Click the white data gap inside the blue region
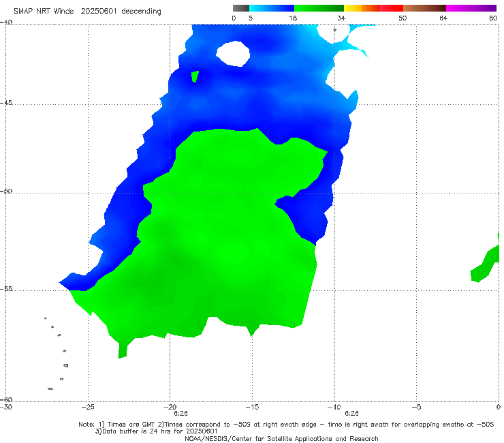Viewport: 504px width, 443px height. point(234,54)
